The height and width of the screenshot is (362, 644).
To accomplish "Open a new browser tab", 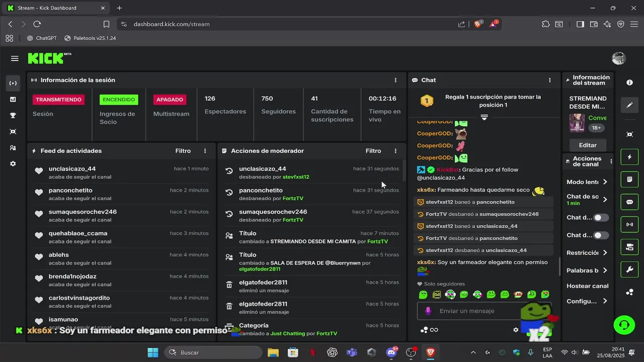I will tap(119, 8).
